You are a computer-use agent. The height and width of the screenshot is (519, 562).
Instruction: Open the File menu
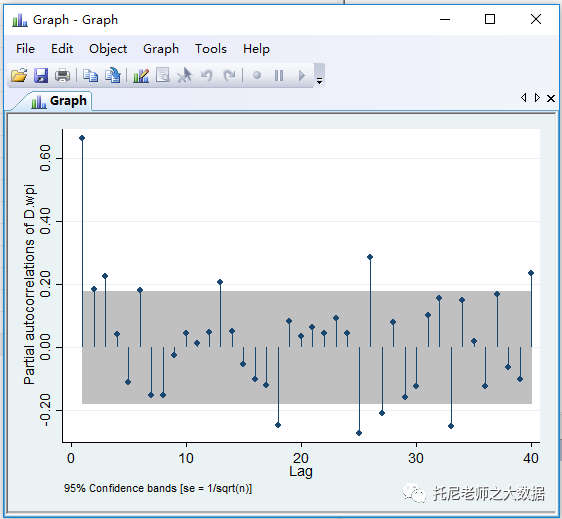(x=25, y=49)
